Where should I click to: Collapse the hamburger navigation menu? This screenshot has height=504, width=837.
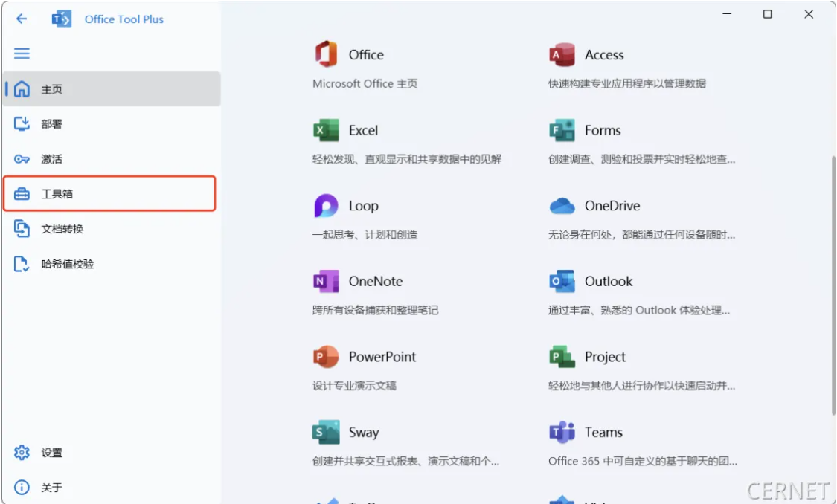pyautogui.click(x=22, y=54)
